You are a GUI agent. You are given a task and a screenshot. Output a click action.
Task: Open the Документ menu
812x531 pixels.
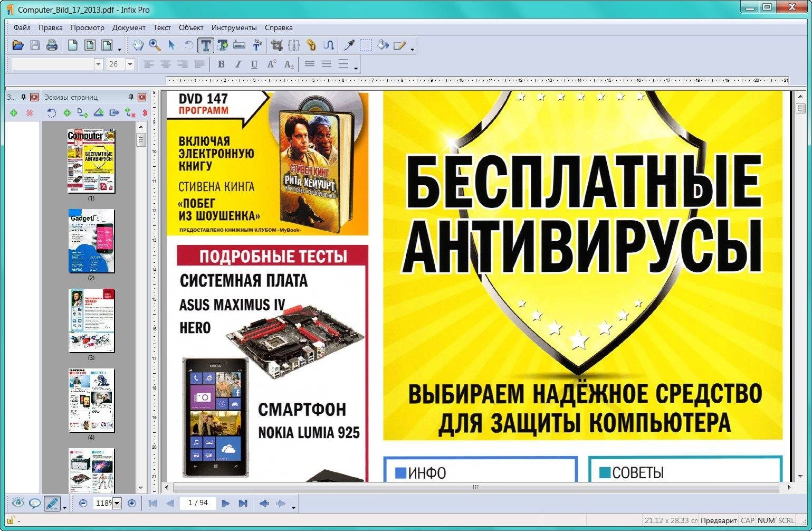(129, 27)
